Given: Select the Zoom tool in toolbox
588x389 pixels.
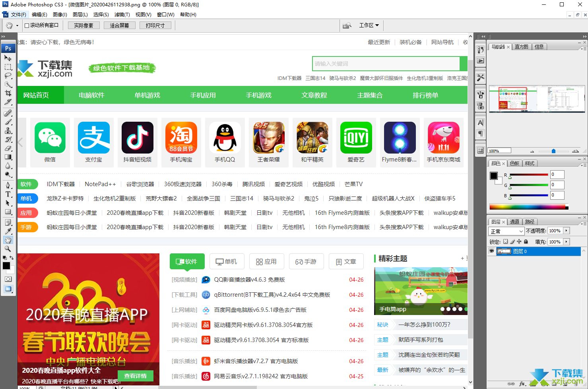Looking at the screenshot, I should [8, 249].
